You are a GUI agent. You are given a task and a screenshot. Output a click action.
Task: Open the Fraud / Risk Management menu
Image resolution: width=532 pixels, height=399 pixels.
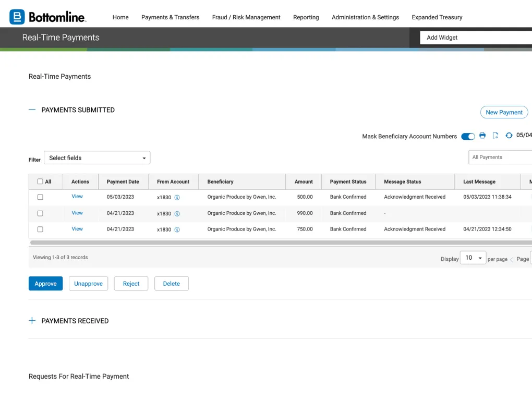point(246,17)
